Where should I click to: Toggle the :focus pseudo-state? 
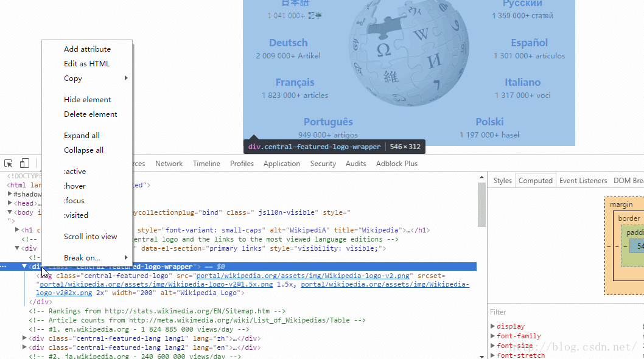[87, 200]
